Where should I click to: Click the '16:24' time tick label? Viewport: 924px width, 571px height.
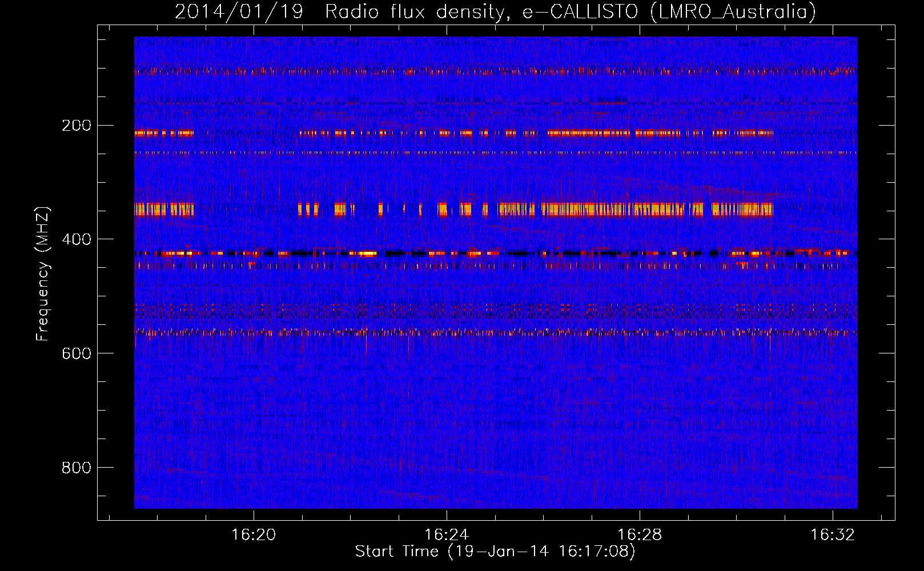[447, 534]
